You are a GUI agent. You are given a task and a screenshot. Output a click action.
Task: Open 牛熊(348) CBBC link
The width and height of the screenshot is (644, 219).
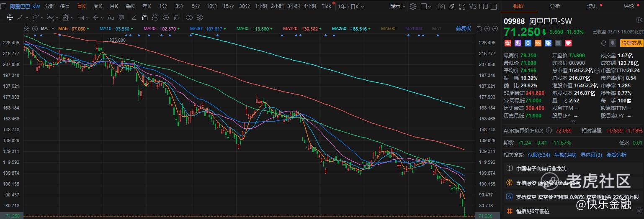click(565, 155)
